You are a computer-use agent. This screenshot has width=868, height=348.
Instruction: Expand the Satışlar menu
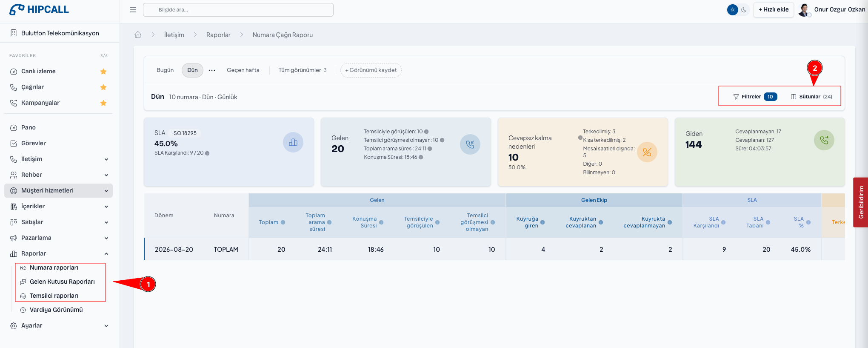coord(59,222)
